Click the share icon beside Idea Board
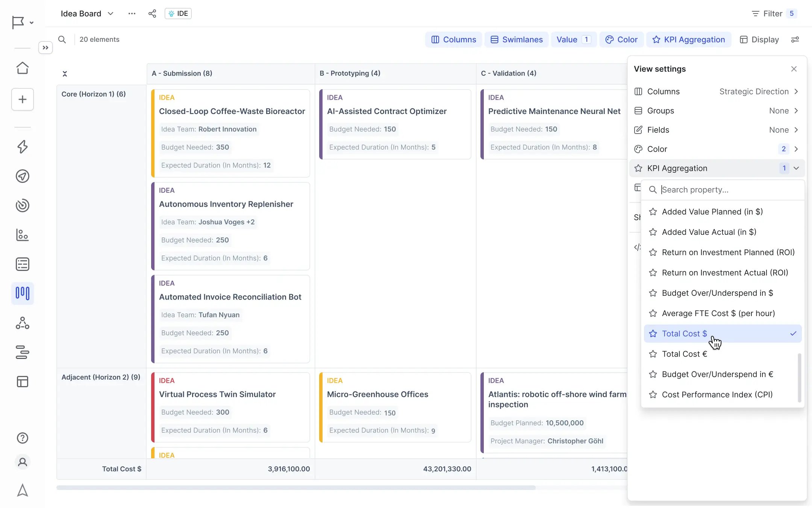 [x=152, y=14]
